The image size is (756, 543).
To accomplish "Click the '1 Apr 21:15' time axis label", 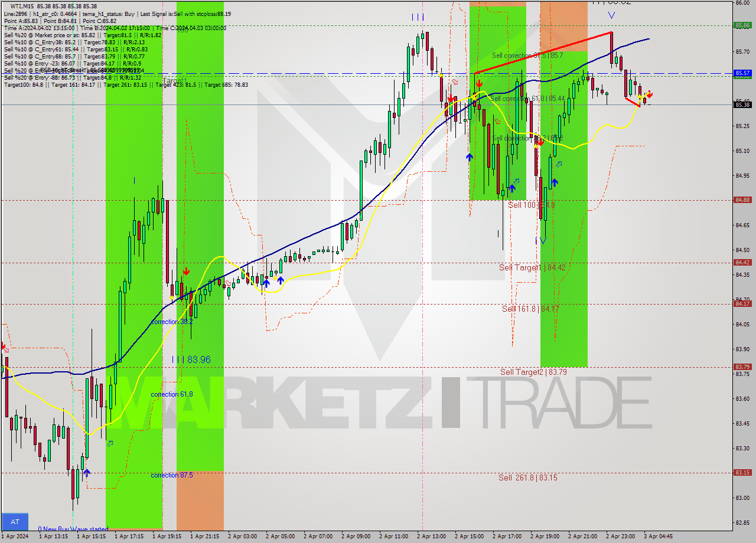I will pyautogui.click(x=204, y=537).
